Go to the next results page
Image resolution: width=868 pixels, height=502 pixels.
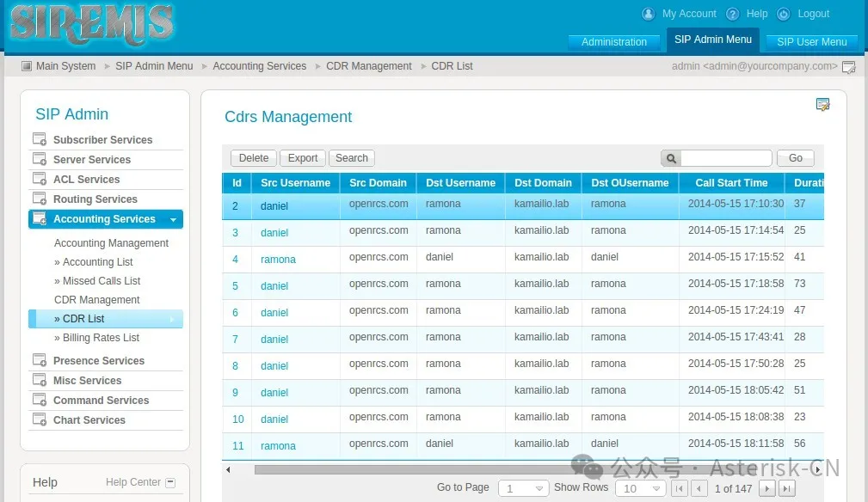766,489
